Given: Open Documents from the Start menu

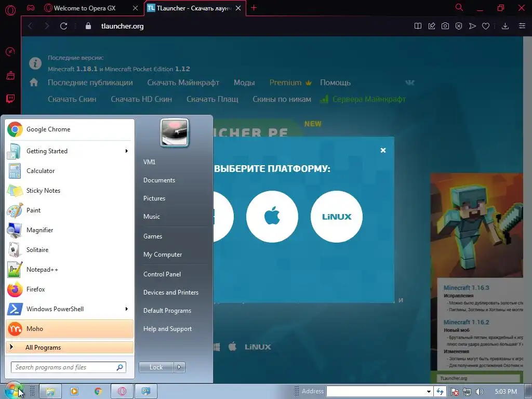Looking at the screenshot, I should point(159,180).
